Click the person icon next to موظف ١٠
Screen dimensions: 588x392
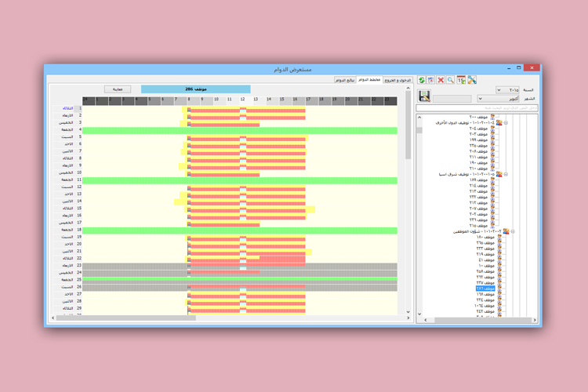499,266
